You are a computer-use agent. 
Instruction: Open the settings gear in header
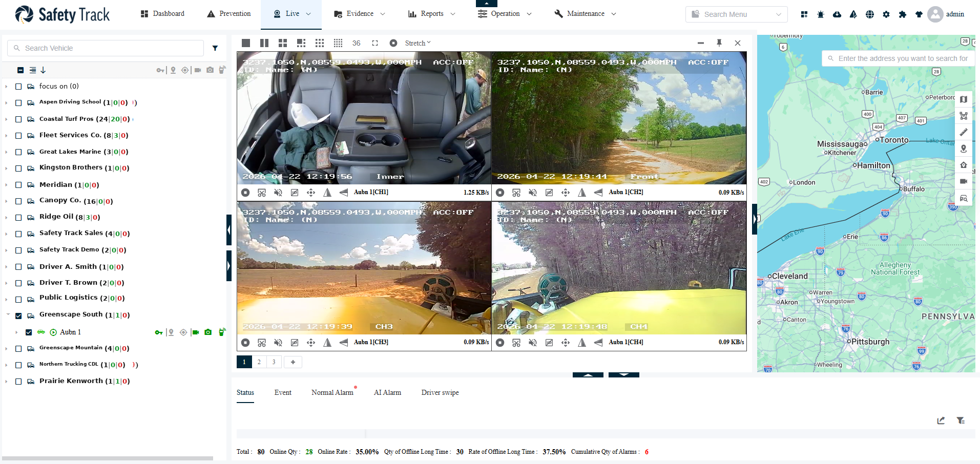click(x=886, y=14)
